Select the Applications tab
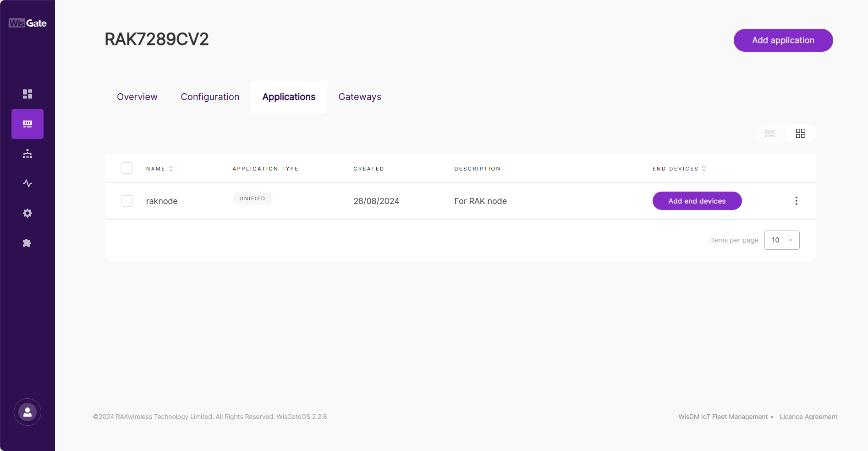Viewport: 868px width, 451px height. [x=289, y=97]
